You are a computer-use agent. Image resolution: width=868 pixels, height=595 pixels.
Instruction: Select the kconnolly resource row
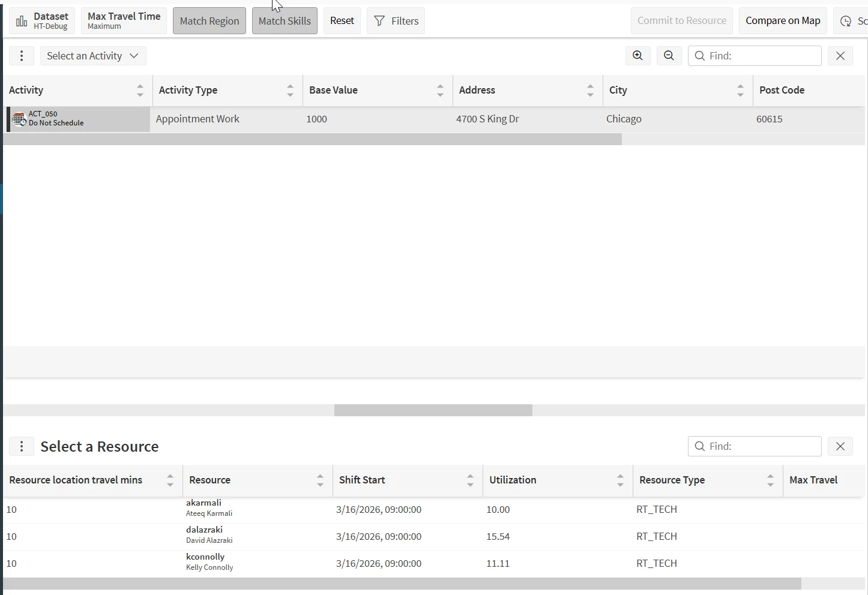pyautogui.click(x=434, y=564)
